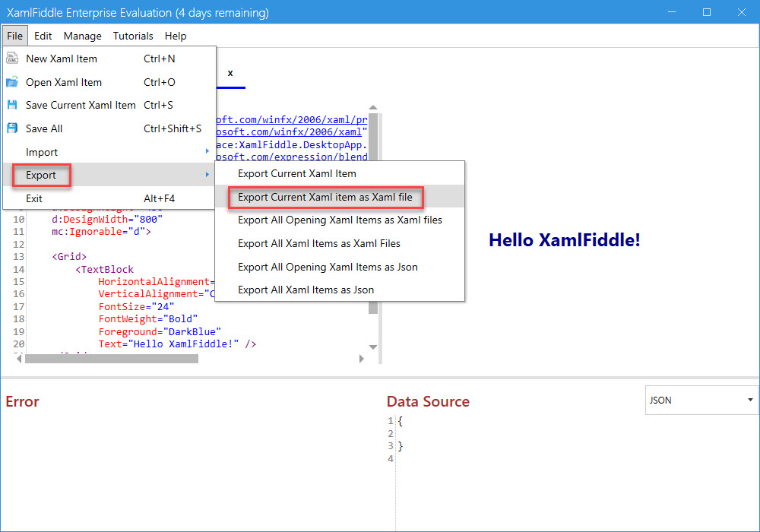Screen dimensions: 760x532
Task: Open the Help menu
Action: [176, 36]
